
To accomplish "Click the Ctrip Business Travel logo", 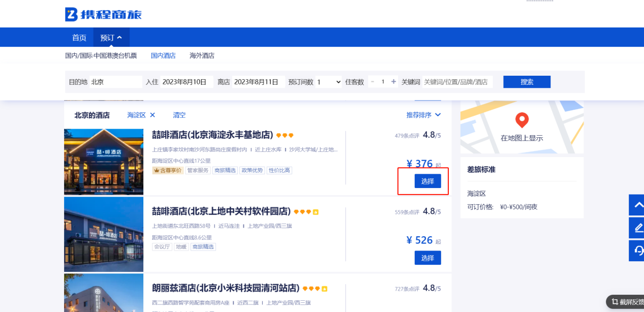I will (x=103, y=14).
